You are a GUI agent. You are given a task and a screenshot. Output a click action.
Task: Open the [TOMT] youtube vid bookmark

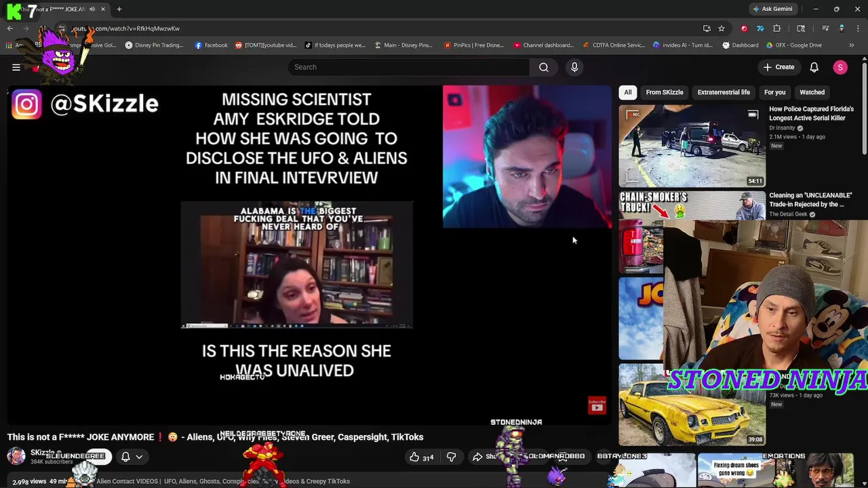(265, 45)
